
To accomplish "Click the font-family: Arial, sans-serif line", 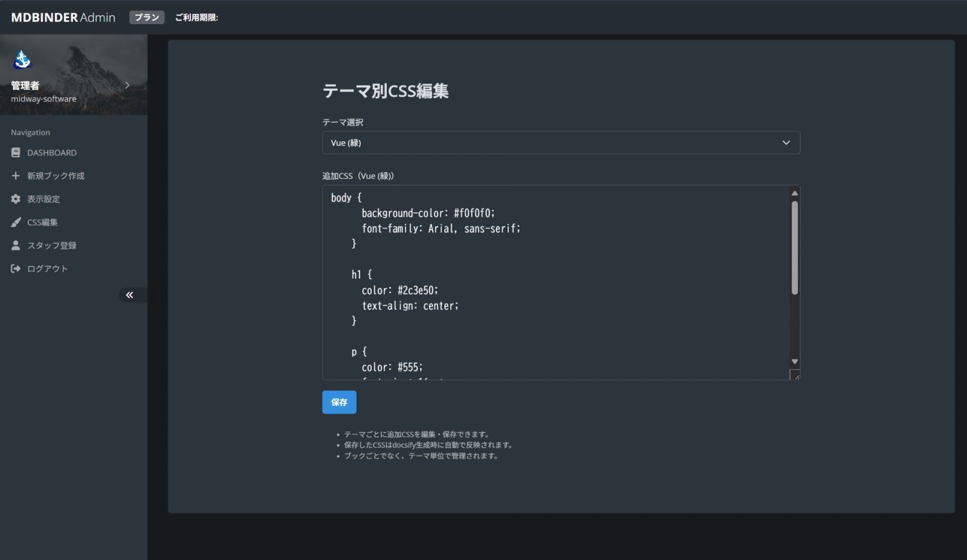I will [x=441, y=228].
